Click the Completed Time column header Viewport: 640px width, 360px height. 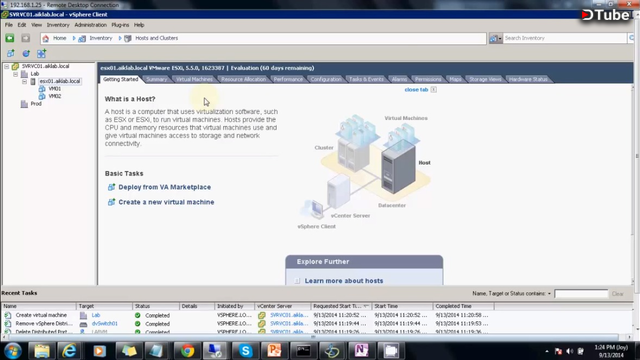click(x=463, y=306)
